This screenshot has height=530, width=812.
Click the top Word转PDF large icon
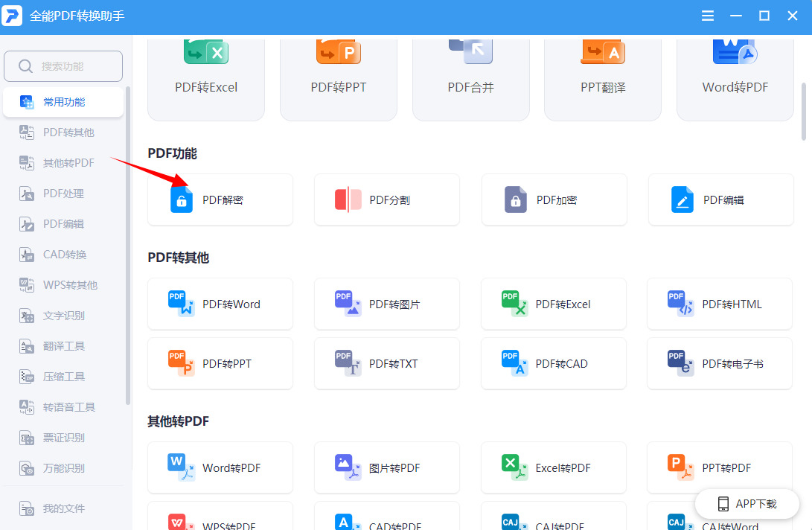click(735, 52)
